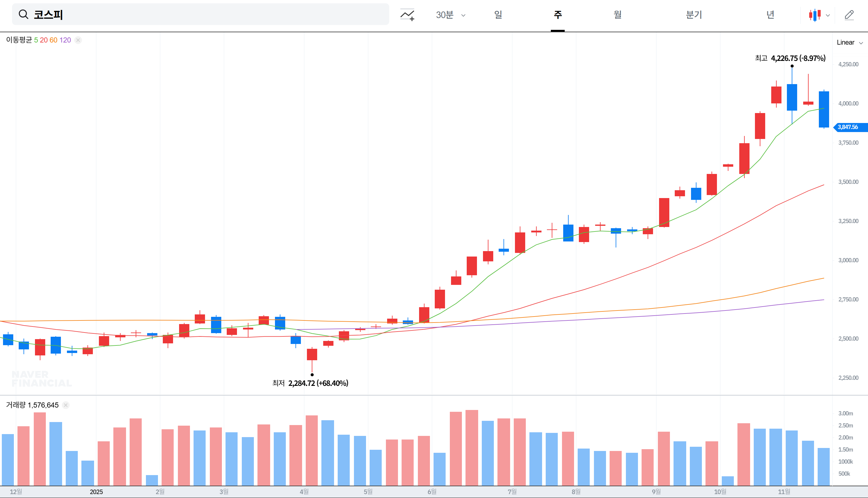Click the 최고 4,226.75 high marker
The height and width of the screenshot is (498, 868).
pyautogui.click(x=790, y=58)
